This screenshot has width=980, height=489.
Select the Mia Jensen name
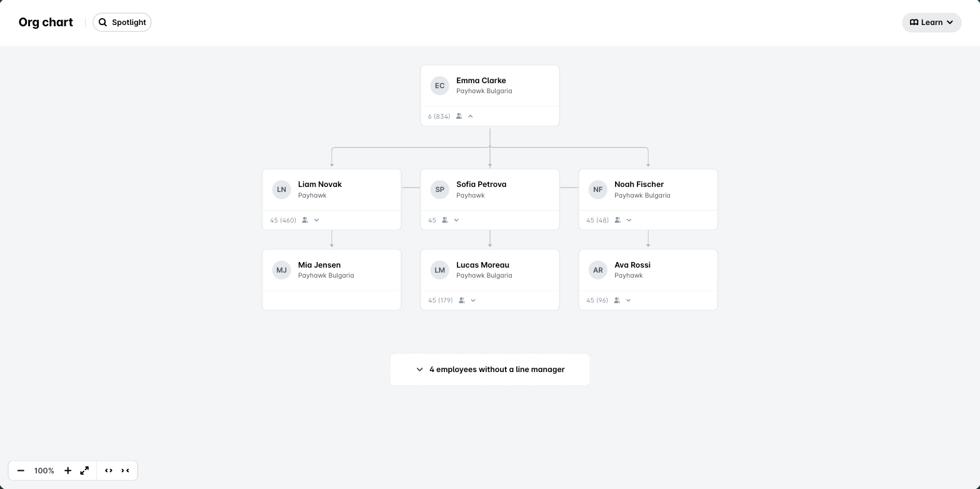click(x=319, y=265)
